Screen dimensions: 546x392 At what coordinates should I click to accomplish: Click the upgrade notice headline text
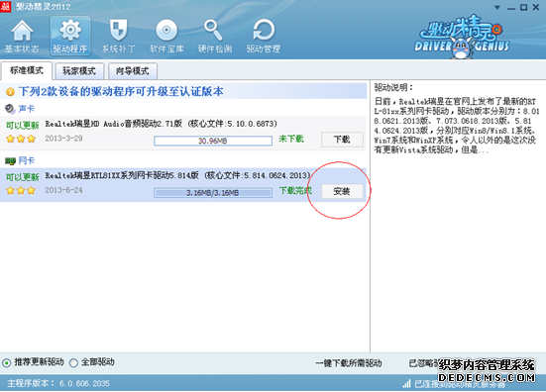pos(121,92)
